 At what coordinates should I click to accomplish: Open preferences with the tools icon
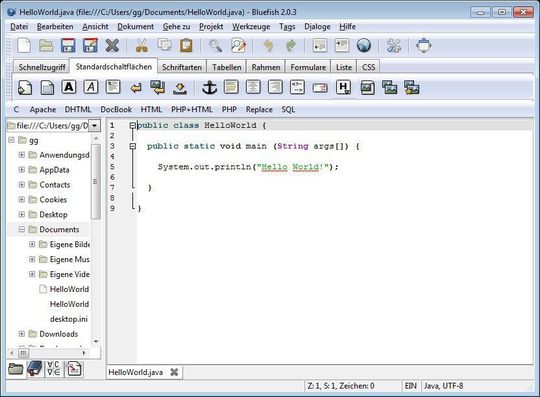click(394, 45)
